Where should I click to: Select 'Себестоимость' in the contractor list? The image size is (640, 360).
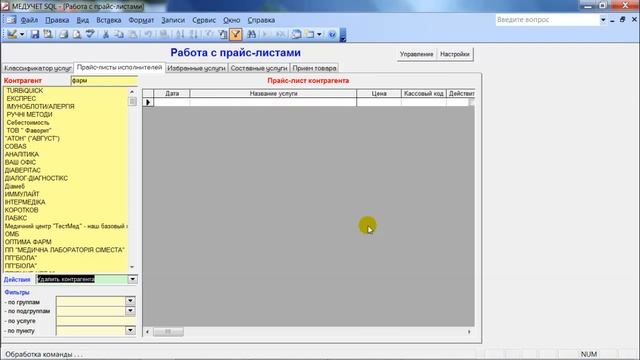(x=28, y=122)
